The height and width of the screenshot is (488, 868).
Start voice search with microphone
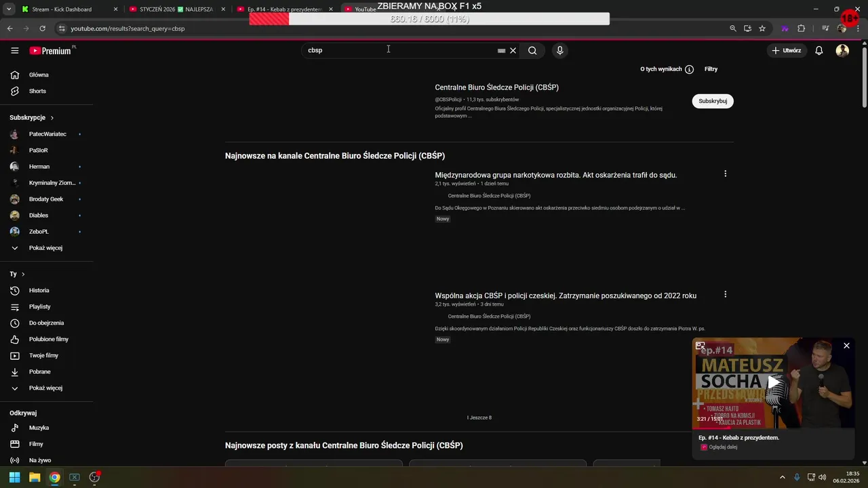coord(559,50)
